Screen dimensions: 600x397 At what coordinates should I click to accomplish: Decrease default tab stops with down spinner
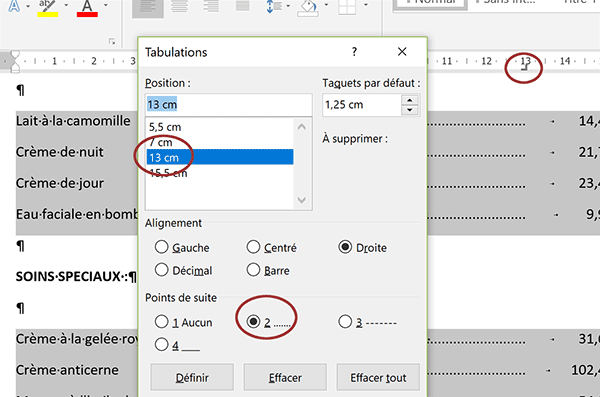point(410,110)
